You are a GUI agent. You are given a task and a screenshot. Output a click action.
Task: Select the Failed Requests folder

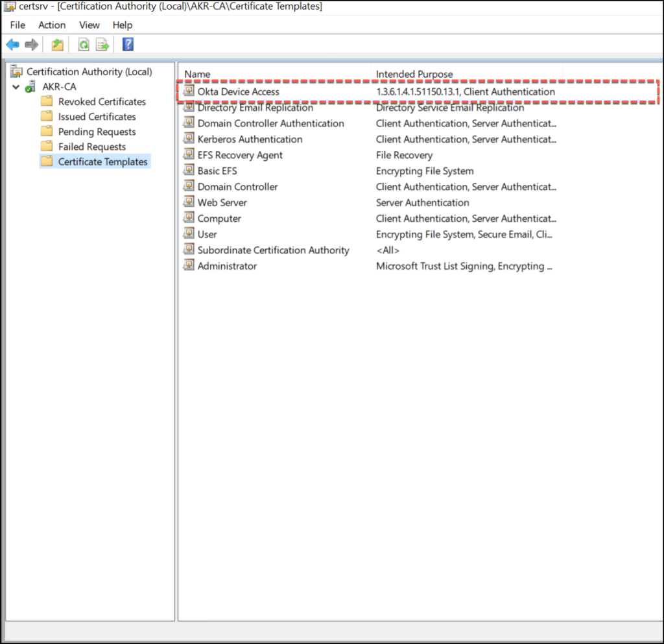pyautogui.click(x=91, y=147)
